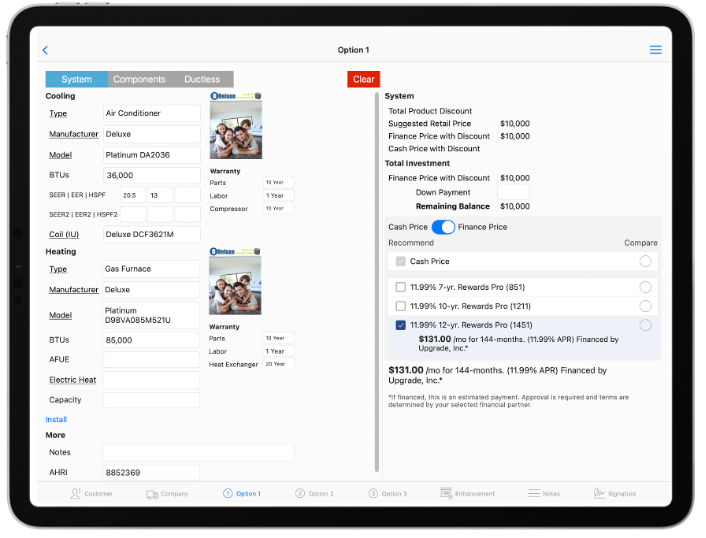Open the Enhancement tab
This screenshot has height=538, width=706.
pyautogui.click(x=467, y=493)
